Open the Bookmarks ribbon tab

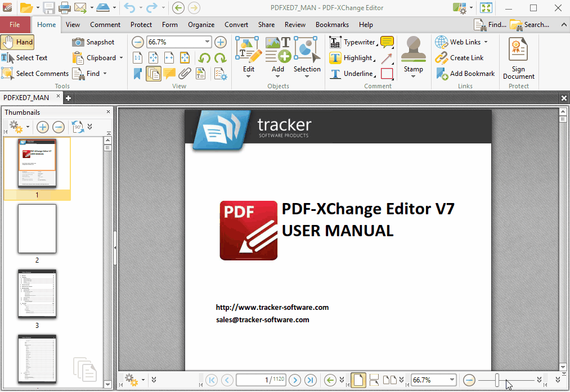tap(332, 25)
